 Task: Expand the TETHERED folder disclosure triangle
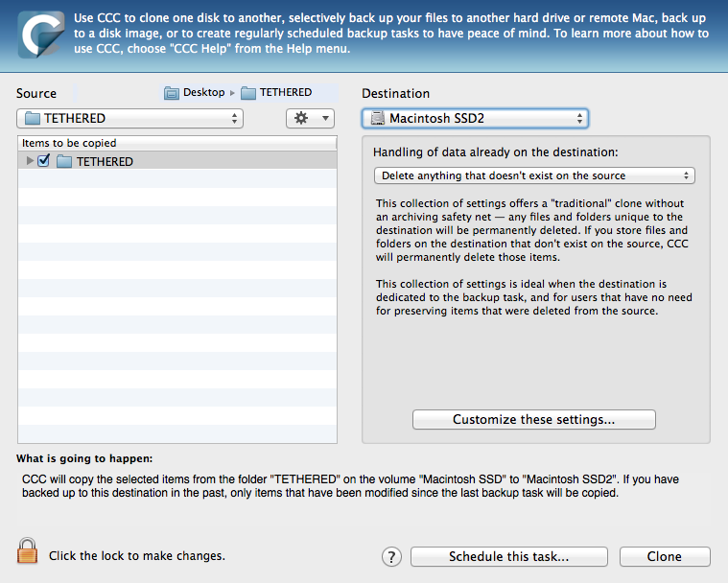click(x=30, y=161)
